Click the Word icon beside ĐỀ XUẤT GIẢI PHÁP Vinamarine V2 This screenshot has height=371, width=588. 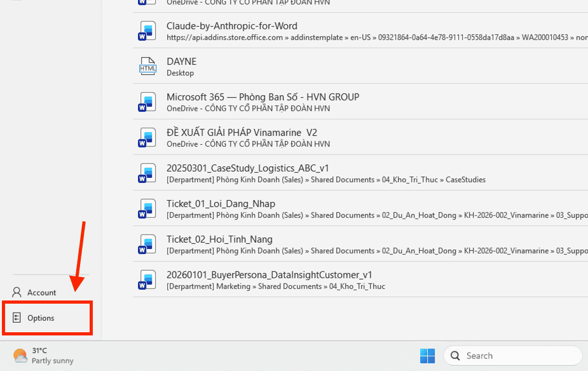[147, 137]
